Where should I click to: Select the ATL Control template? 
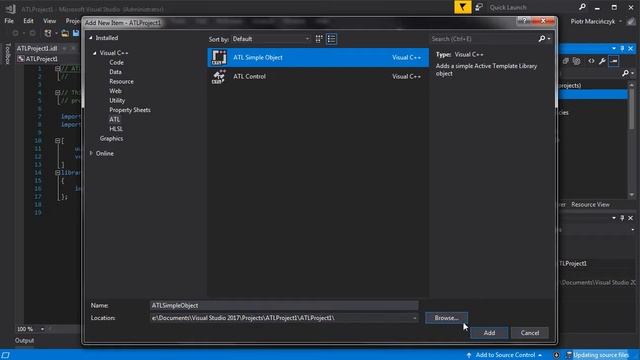click(x=318, y=76)
